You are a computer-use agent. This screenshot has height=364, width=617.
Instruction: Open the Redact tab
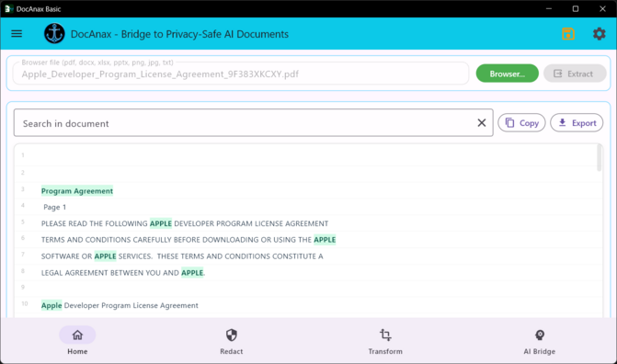tap(232, 341)
